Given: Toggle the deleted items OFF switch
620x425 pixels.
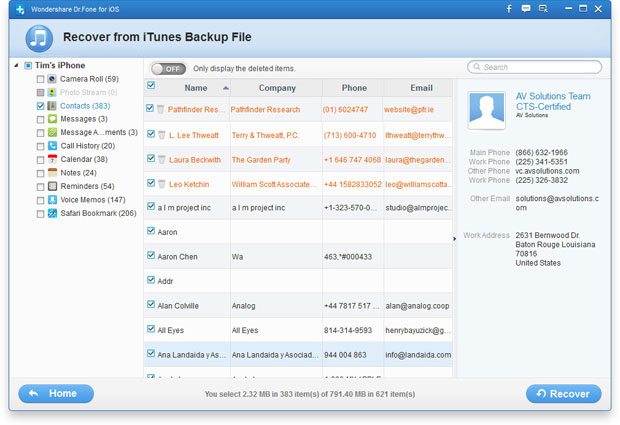Looking at the screenshot, I should tap(168, 69).
